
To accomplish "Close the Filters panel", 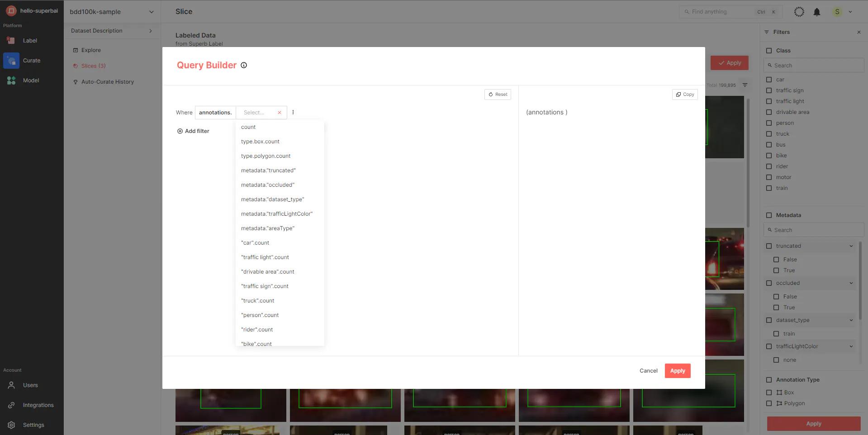I will click(859, 32).
